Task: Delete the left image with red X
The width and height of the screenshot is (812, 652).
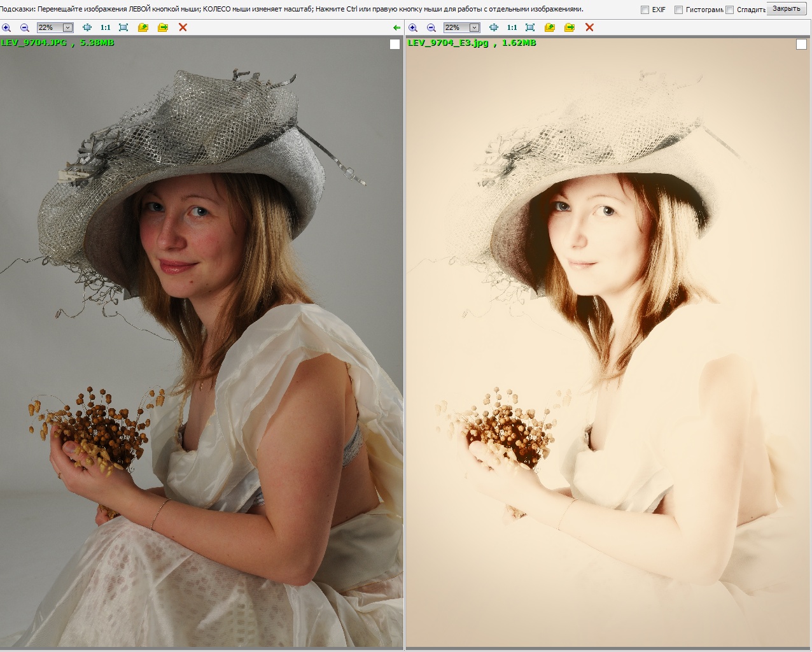Action: pyautogui.click(x=183, y=27)
